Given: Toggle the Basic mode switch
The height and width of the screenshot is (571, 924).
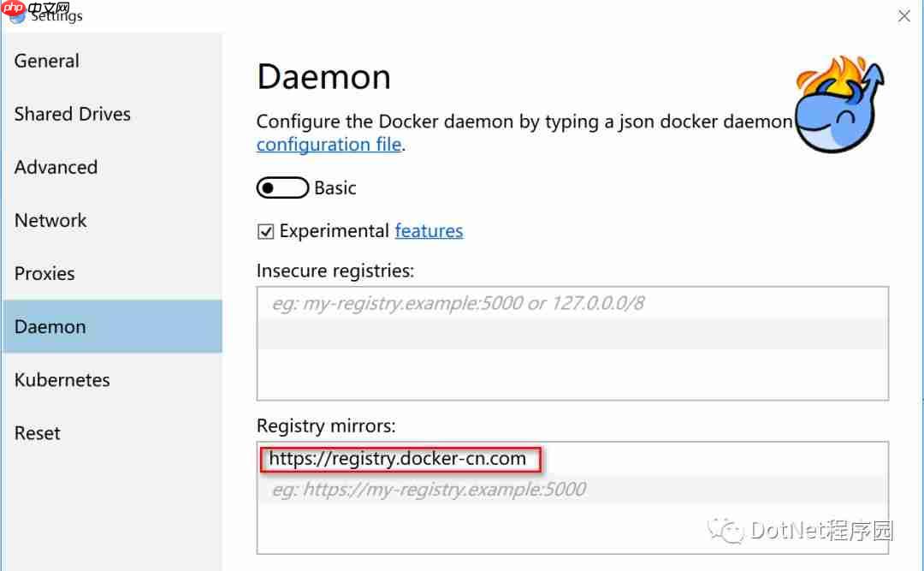Looking at the screenshot, I should tap(282, 187).
